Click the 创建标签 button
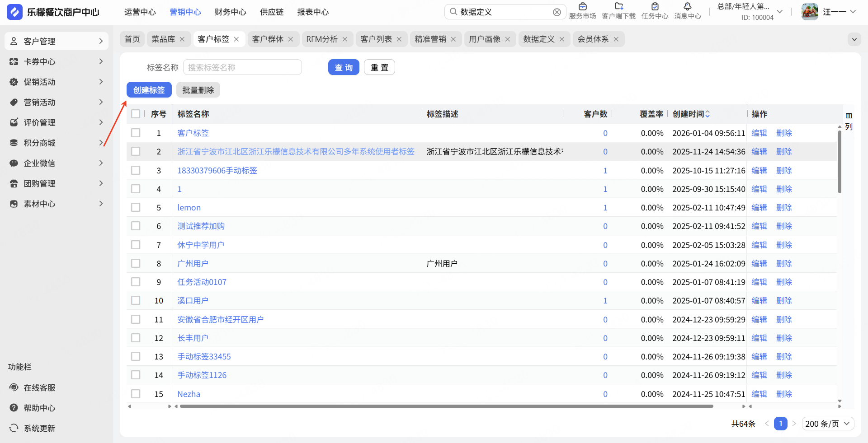Screen dimensions: 868x443 coord(149,90)
